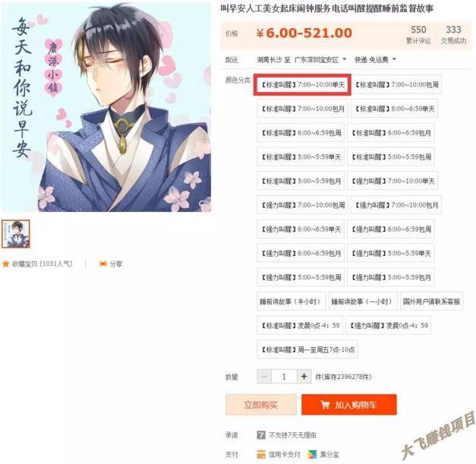The width and height of the screenshot is (476, 464).
Task: Select option 睡前讲故事（半小时）
Action: 291,301
